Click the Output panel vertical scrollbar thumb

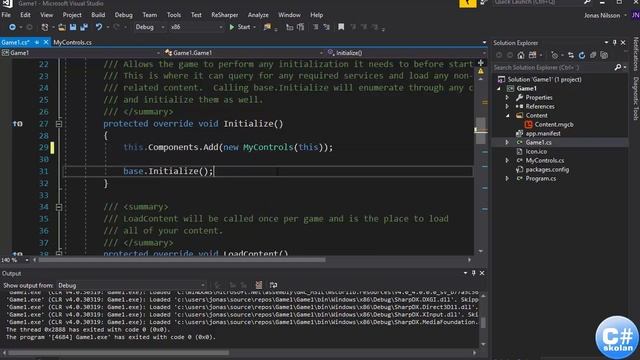click(x=483, y=322)
